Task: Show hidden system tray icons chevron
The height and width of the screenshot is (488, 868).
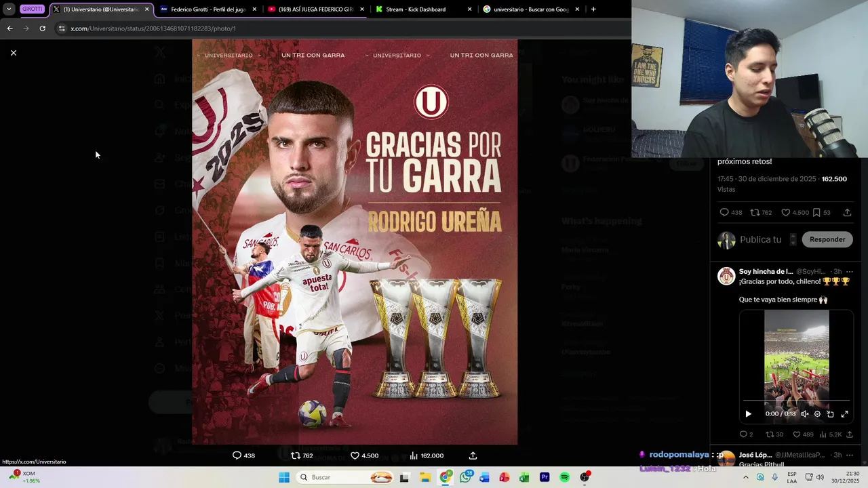Action: pos(746,477)
